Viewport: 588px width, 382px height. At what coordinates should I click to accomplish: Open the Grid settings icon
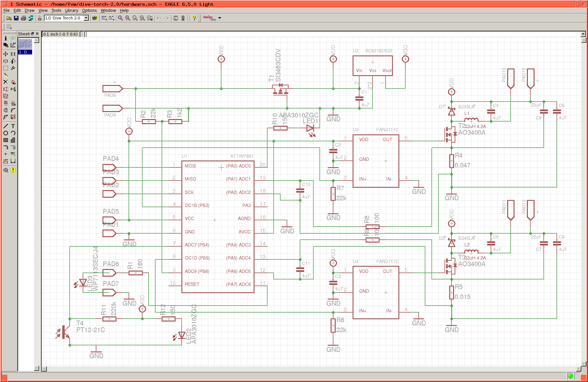(9, 27)
